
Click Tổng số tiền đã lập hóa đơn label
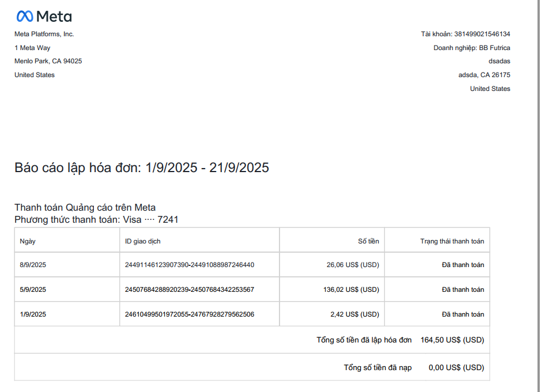(364, 340)
